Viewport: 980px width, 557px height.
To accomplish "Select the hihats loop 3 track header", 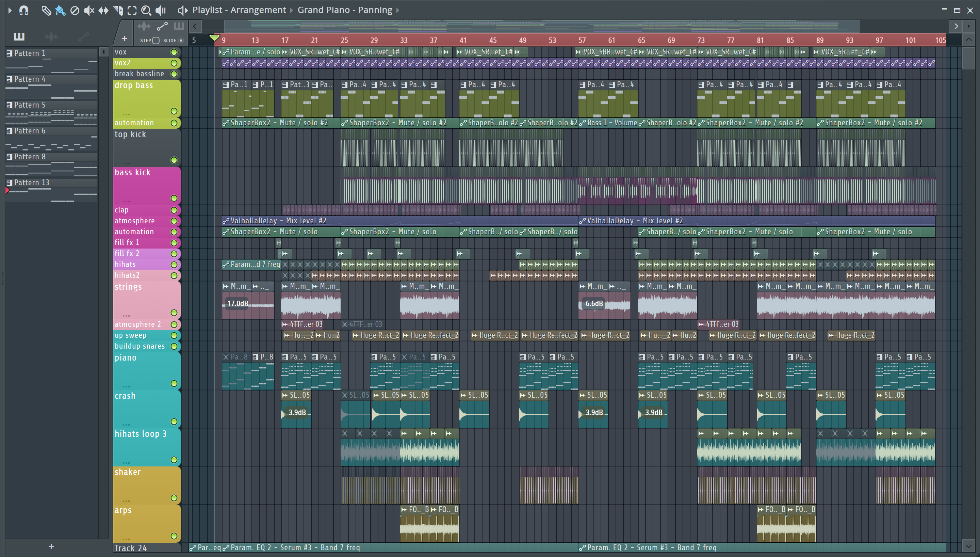I will point(147,447).
